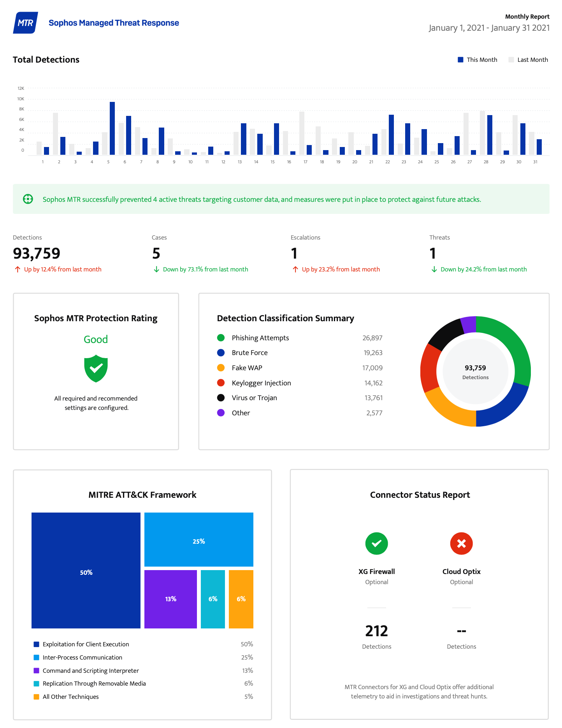This screenshot has height=728, width=562.
Task: Click the Replication Through Removable Media swatch
Action: tap(37, 683)
